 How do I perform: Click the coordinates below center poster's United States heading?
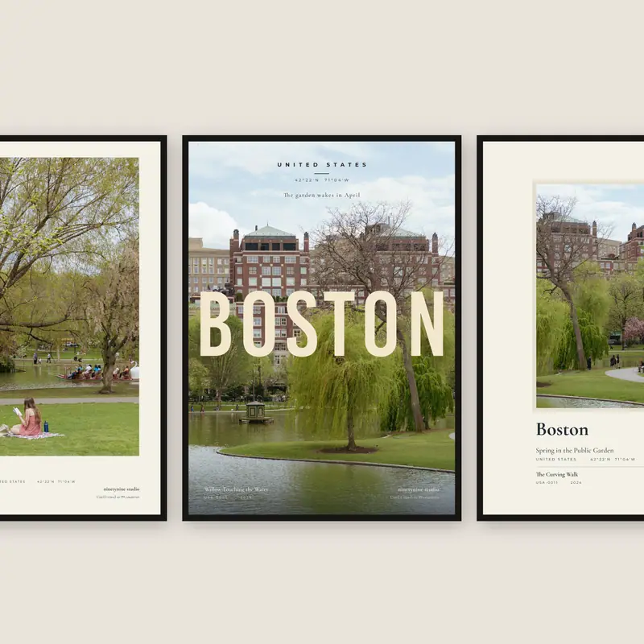322,180
